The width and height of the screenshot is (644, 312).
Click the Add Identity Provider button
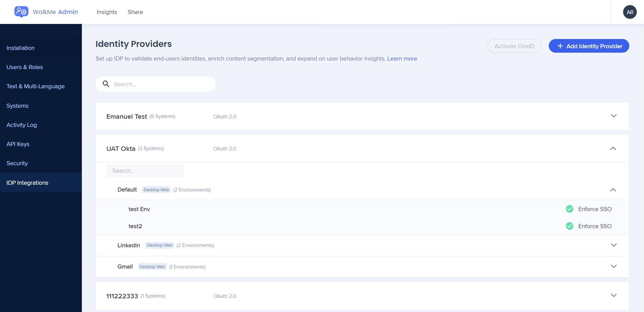point(589,46)
